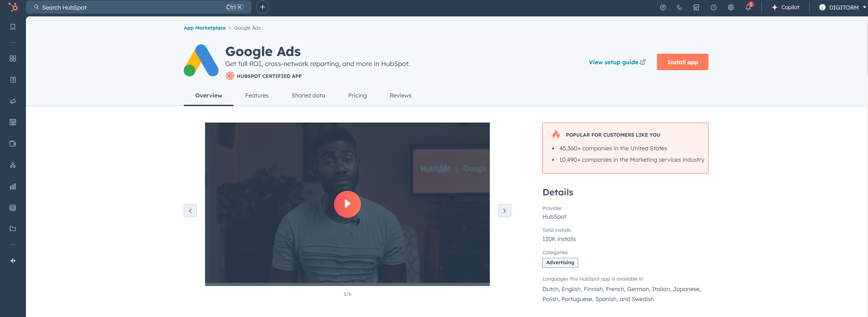Click the Install app button
The image size is (868, 317).
[x=683, y=62]
